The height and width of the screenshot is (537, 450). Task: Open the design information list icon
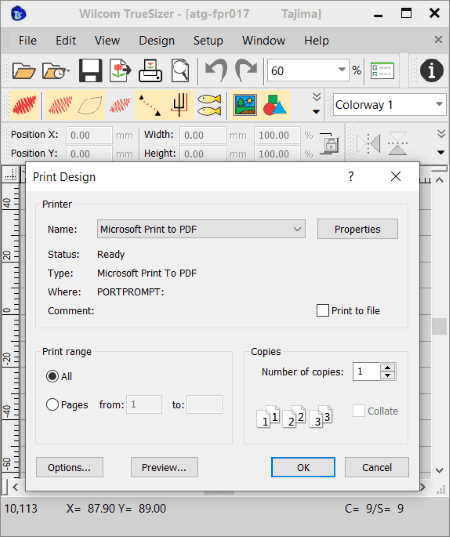pos(382,71)
